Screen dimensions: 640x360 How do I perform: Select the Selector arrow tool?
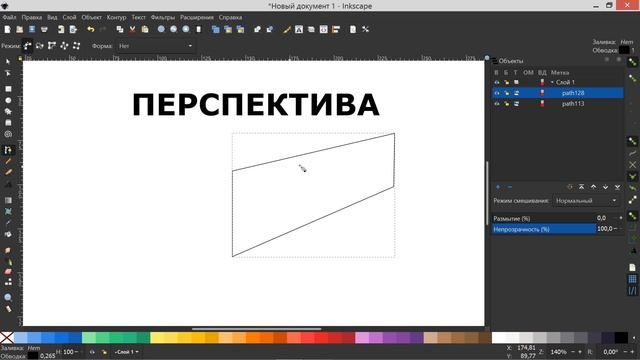click(8, 62)
